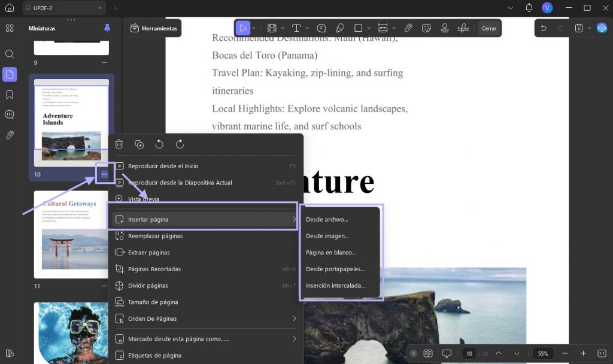Choose Dividir páginas
Screen dimensions: 613x364
pyautogui.click(x=206, y=286)
